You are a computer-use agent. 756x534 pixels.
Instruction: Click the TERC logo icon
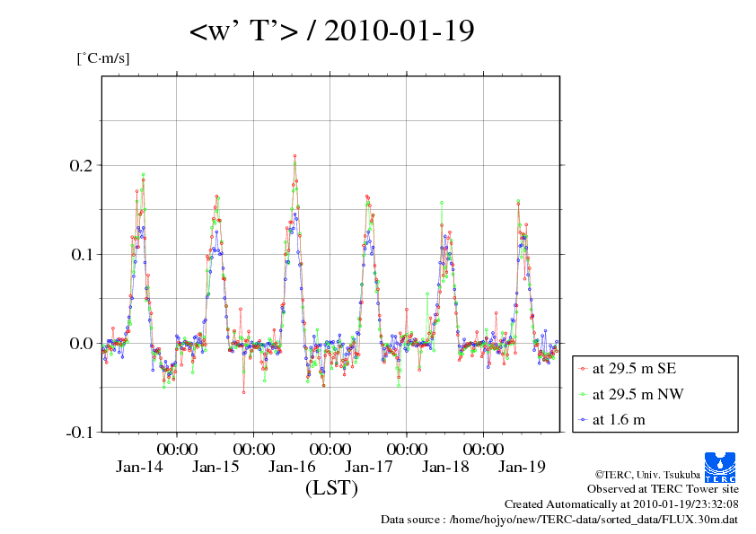(720, 467)
